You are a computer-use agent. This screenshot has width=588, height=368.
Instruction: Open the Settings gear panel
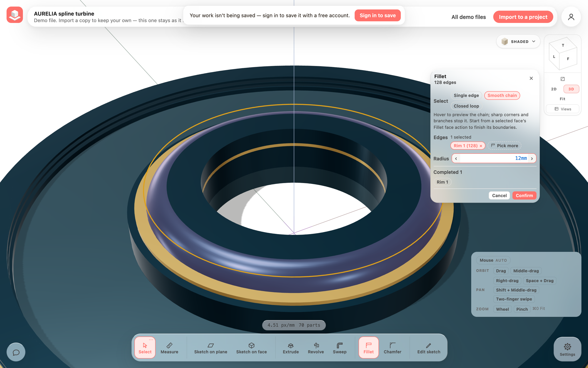pos(567,349)
